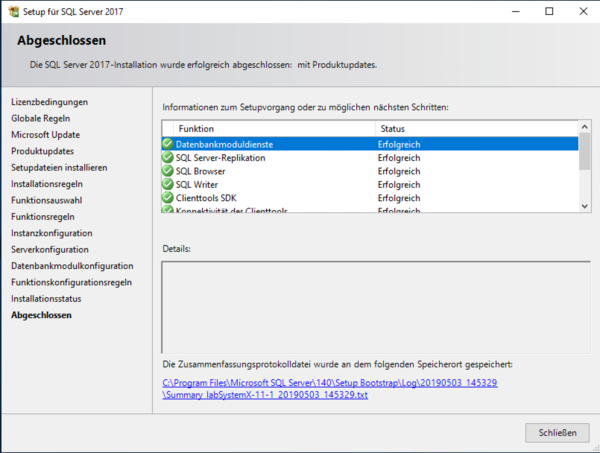Image resolution: width=600 pixels, height=453 pixels.
Task: Click Funktionsregeln step in sidebar
Action: click(x=43, y=217)
